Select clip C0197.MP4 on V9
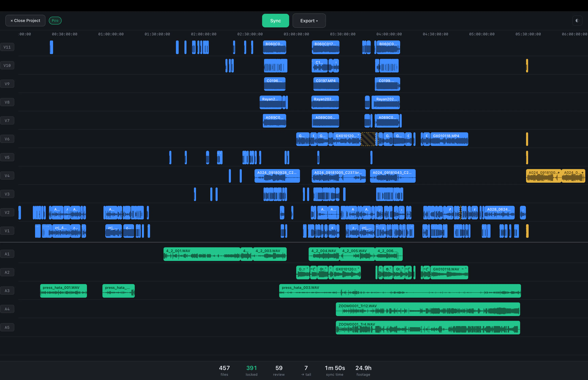 (x=326, y=84)
